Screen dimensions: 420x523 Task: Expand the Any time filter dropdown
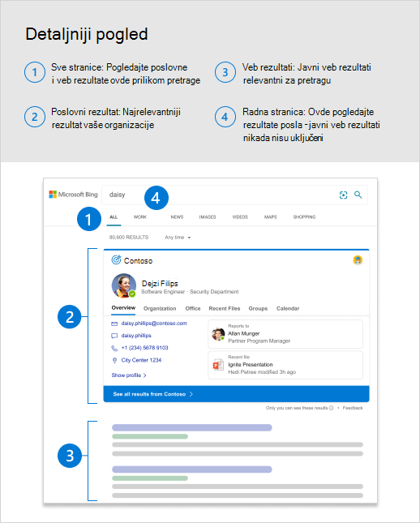(x=178, y=238)
